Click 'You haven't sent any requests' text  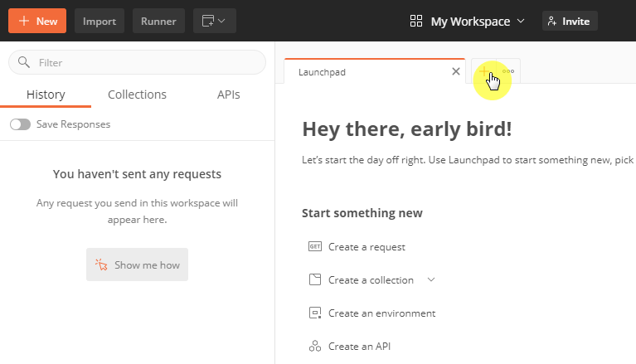pos(137,174)
